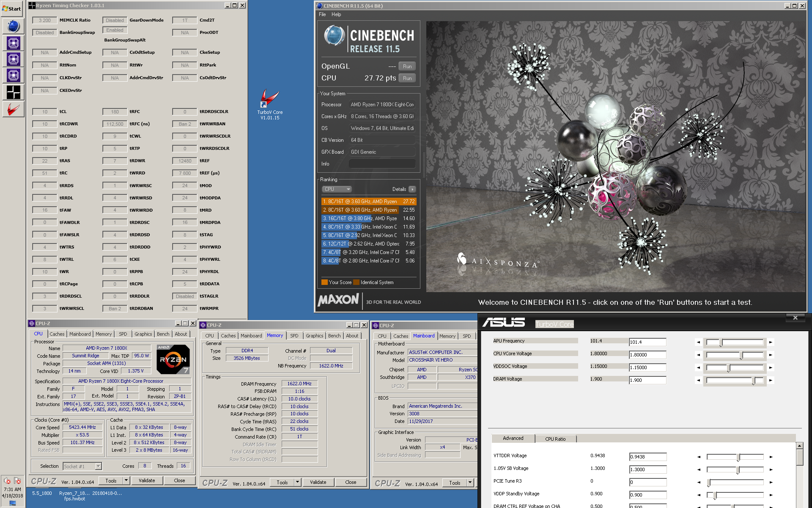Screen dimensions: 812x508
Task: Decrease VTTDDR Voltage with its left arrow
Action: tap(699, 457)
